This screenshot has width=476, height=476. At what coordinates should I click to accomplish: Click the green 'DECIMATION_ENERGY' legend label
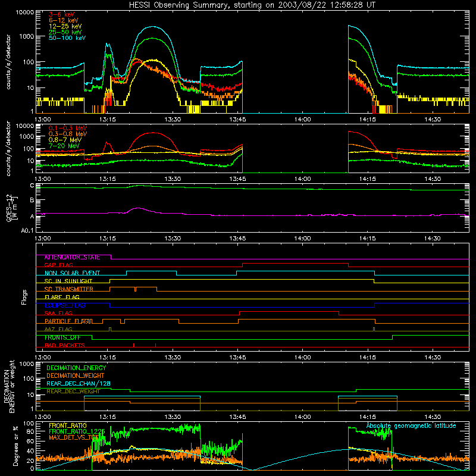(x=76, y=368)
